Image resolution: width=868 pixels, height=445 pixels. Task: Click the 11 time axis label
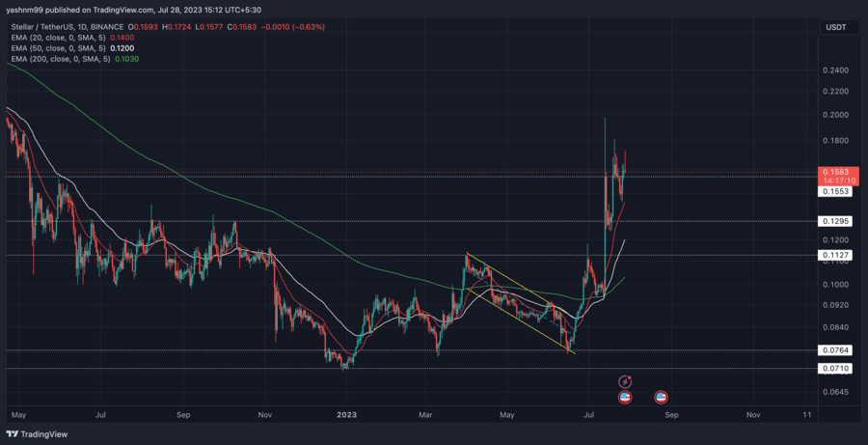[x=807, y=414]
